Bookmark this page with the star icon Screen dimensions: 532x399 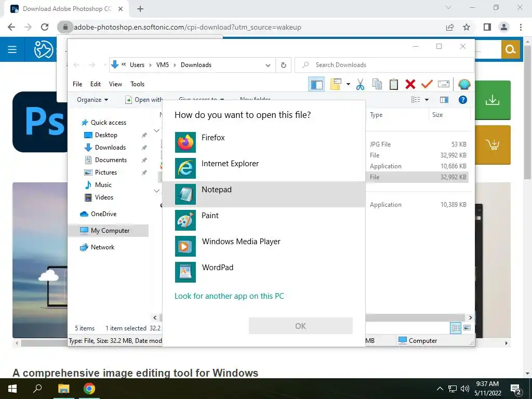pyautogui.click(x=467, y=27)
